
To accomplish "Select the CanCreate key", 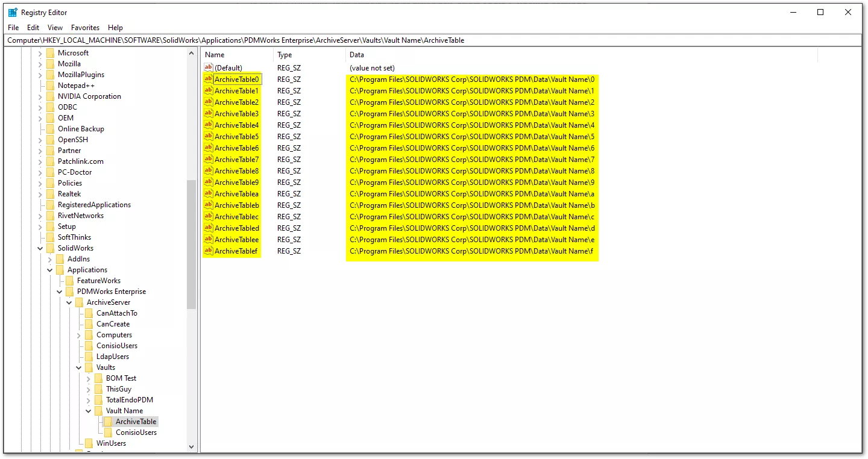I will (x=113, y=324).
